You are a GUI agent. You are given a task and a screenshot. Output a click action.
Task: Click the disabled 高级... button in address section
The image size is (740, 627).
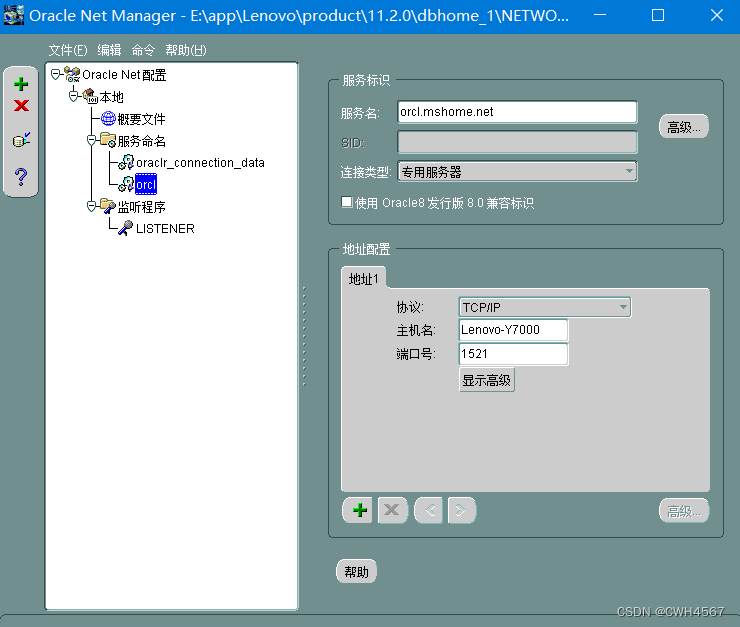(x=683, y=510)
